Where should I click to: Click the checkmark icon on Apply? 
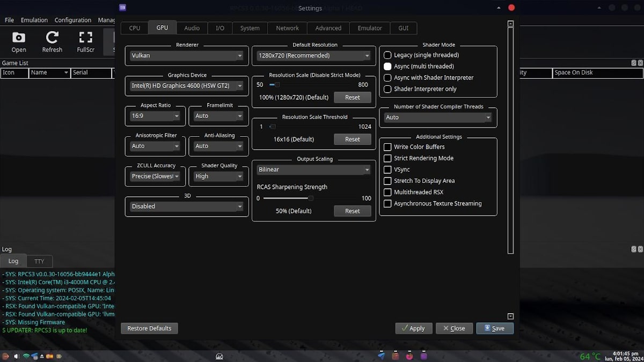coord(405,328)
